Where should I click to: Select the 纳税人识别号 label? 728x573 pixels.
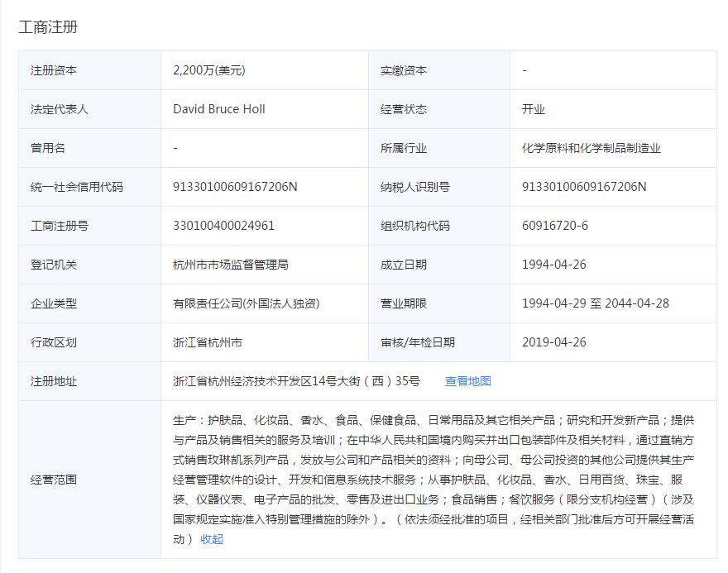[414, 187]
